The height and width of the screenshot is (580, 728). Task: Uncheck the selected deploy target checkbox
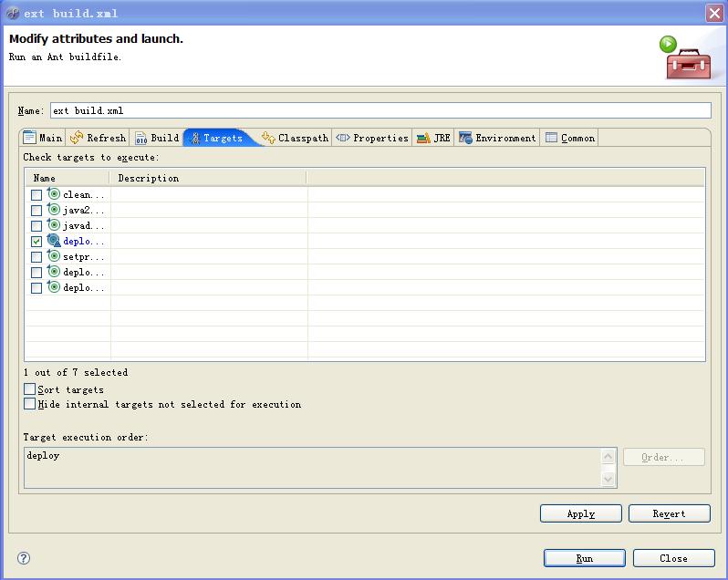(36, 242)
